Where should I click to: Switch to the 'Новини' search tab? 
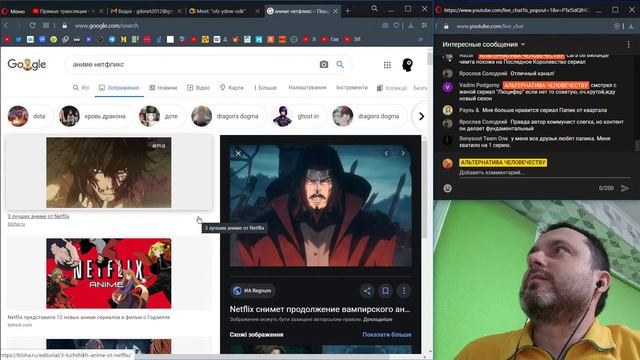point(163,87)
